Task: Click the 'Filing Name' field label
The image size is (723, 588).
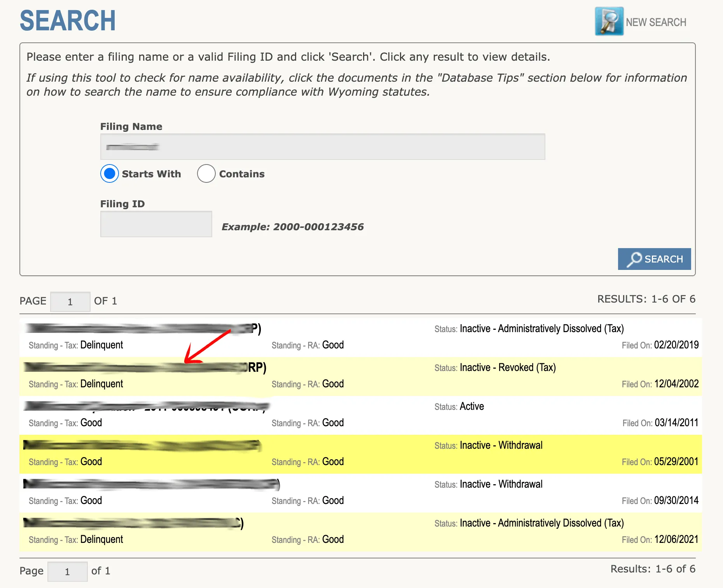Action: point(131,126)
